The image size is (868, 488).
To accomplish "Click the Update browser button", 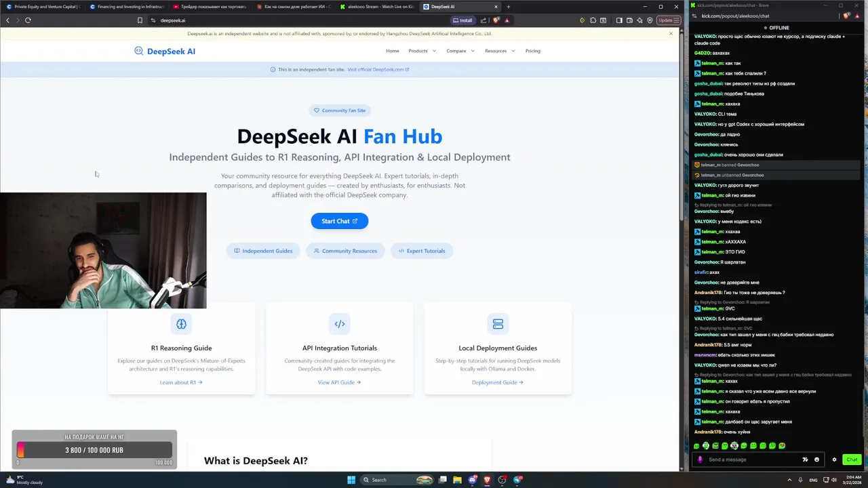I will click(x=668, y=20).
